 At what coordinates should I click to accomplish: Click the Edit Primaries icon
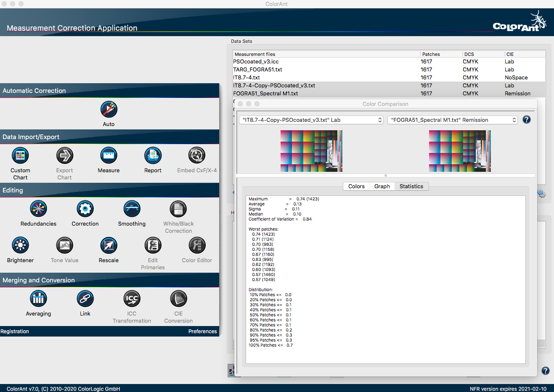point(153,245)
